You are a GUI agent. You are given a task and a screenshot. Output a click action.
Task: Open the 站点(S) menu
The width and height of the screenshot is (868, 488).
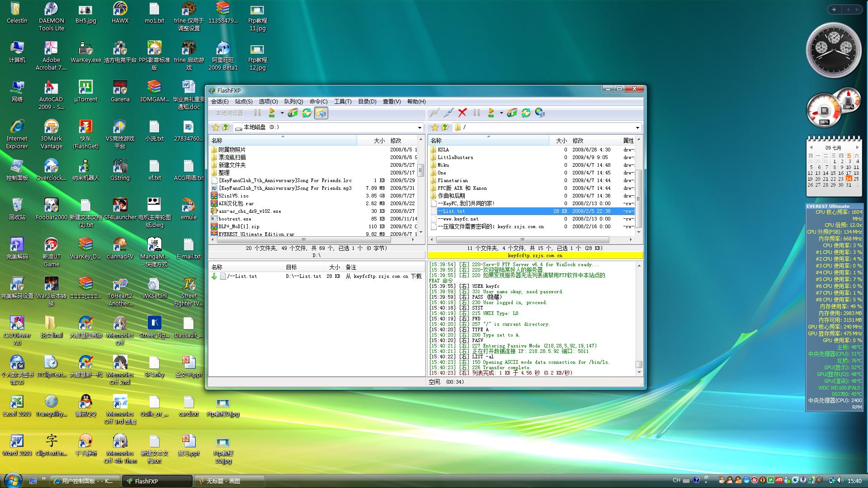click(244, 102)
